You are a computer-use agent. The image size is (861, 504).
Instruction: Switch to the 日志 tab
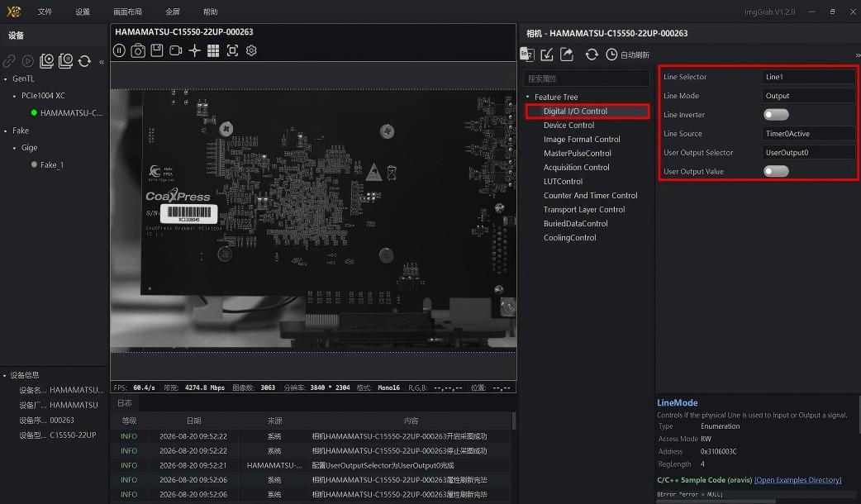click(x=125, y=403)
